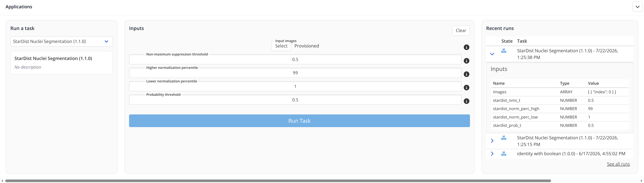Click the 'stardist_prob_t' name cell

(507, 125)
